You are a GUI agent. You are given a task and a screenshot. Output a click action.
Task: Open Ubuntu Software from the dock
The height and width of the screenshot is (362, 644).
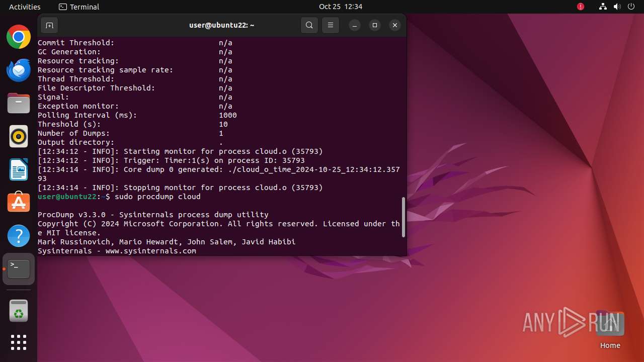19,202
